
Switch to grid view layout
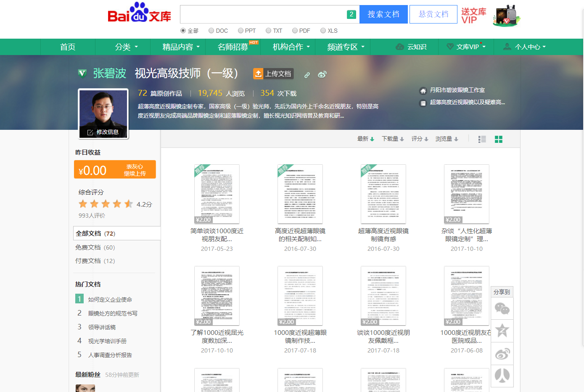pyautogui.click(x=499, y=139)
